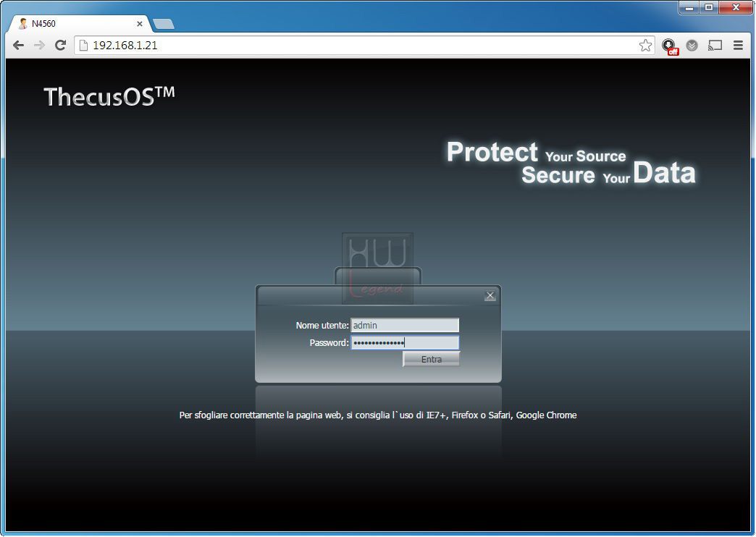The image size is (756, 537).
Task: Click the 'Nome utente:' label
Action: [x=322, y=326]
